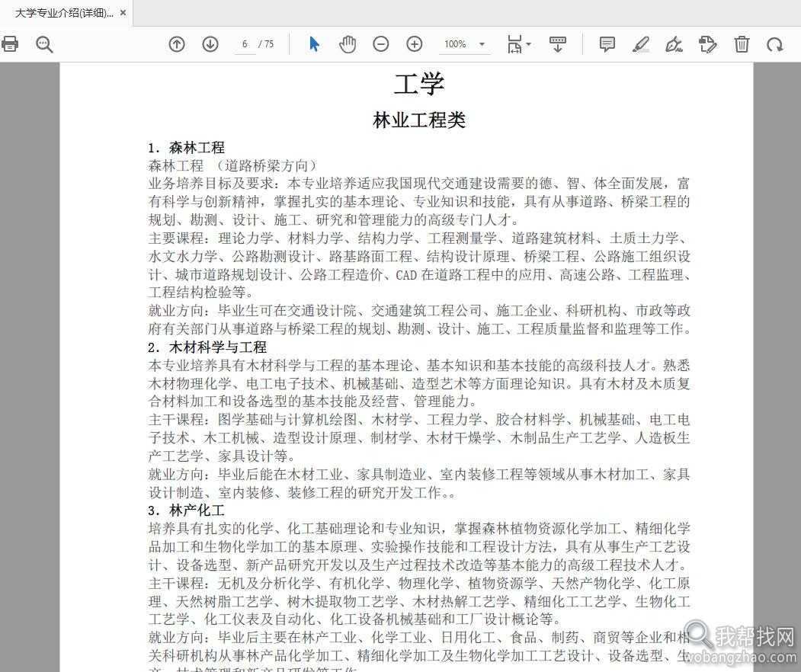
Task: Close the 大学专业介绍 tab
Action: [123, 13]
